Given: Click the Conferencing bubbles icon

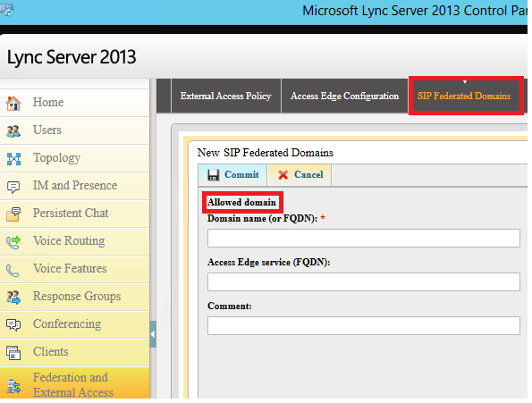Looking at the screenshot, I should [13, 324].
